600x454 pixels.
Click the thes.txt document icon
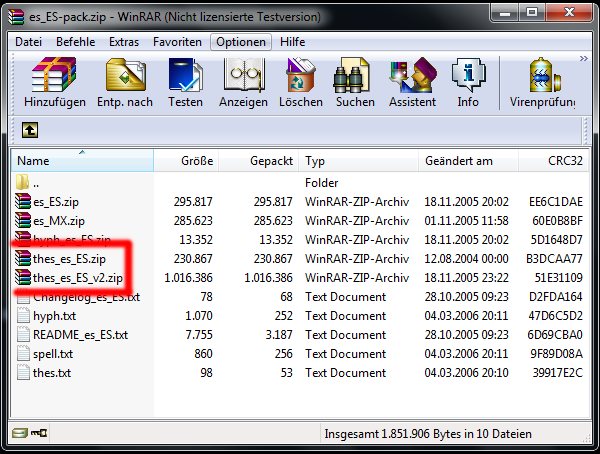pos(23,373)
